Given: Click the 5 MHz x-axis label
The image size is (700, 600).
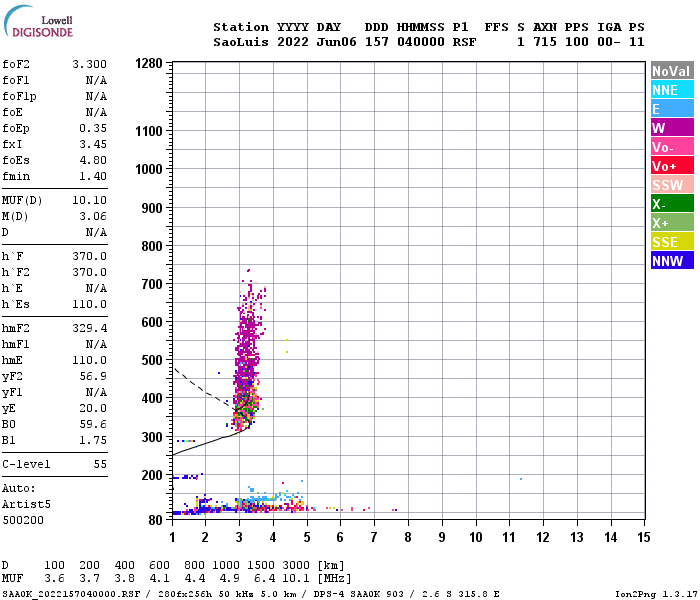Looking at the screenshot, I should click(x=307, y=537).
